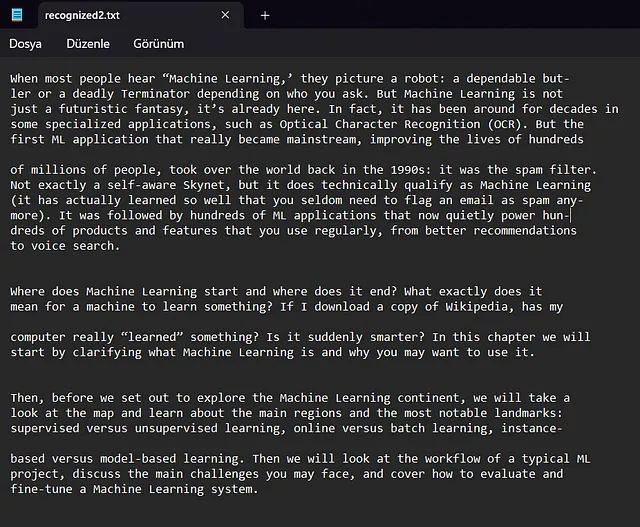
Task: Place cursor after 'Learning system.'
Action: tap(259, 489)
